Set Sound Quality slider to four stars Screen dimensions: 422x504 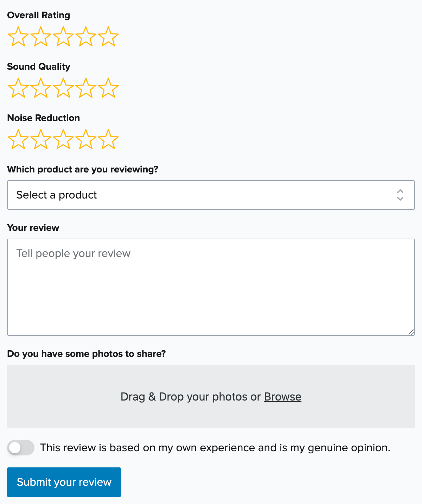[85, 88]
